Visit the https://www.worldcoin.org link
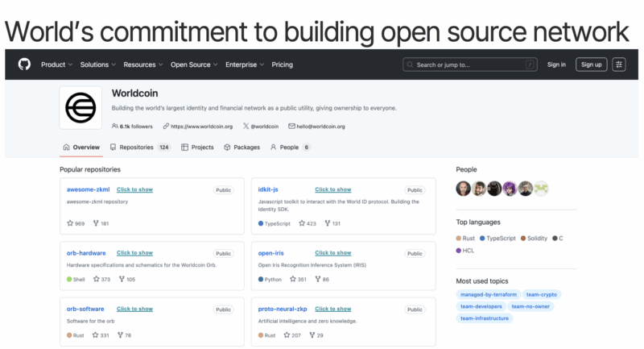Screen dimensions: 644x349 coord(198,127)
